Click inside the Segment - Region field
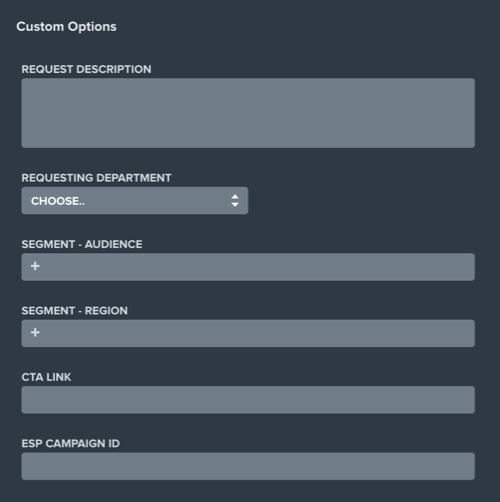Screen dimensions: 500x502 [248, 333]
